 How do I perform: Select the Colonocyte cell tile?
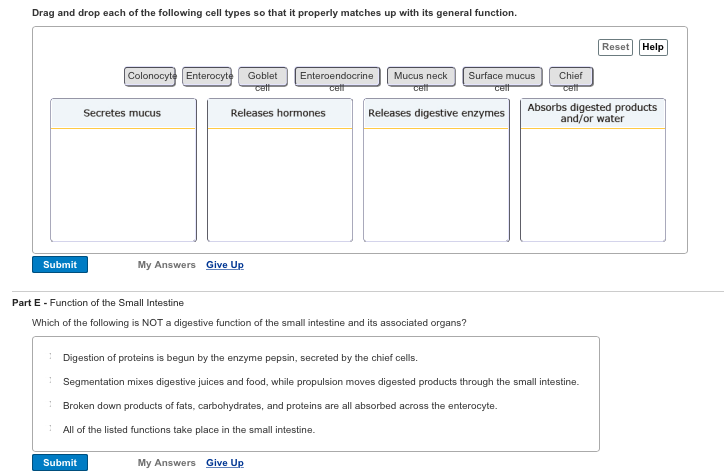pyautogui.click(x=152, y=76)
